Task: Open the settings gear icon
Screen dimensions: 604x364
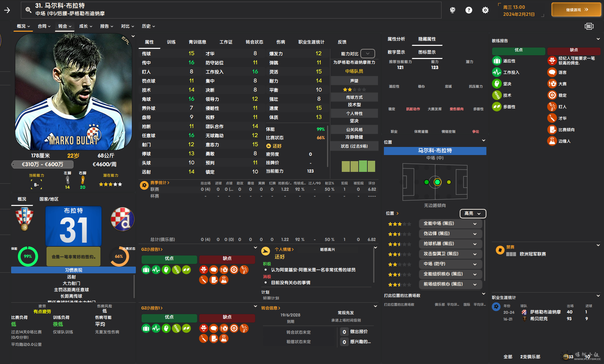Action: pyautogui.click(x=485, y=10)
